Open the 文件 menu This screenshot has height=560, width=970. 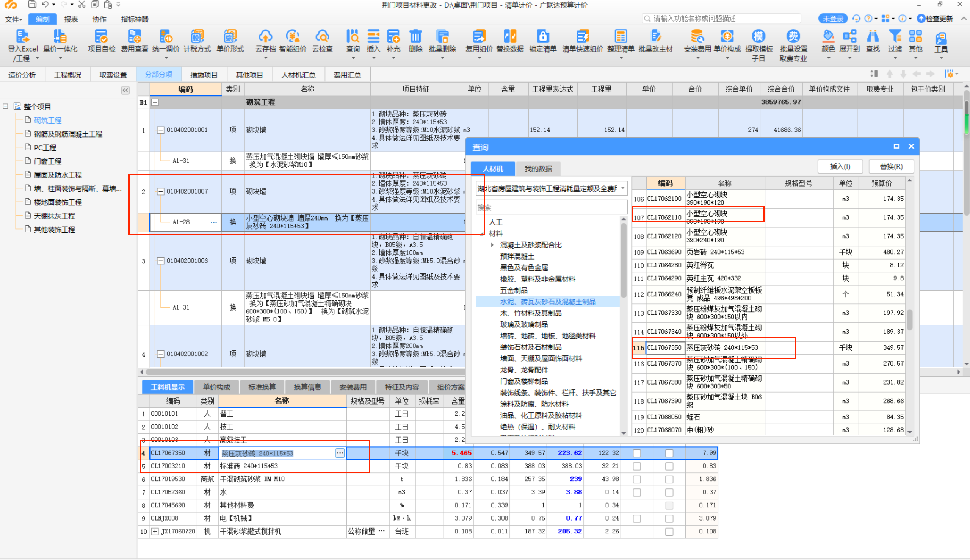(14, 19)
